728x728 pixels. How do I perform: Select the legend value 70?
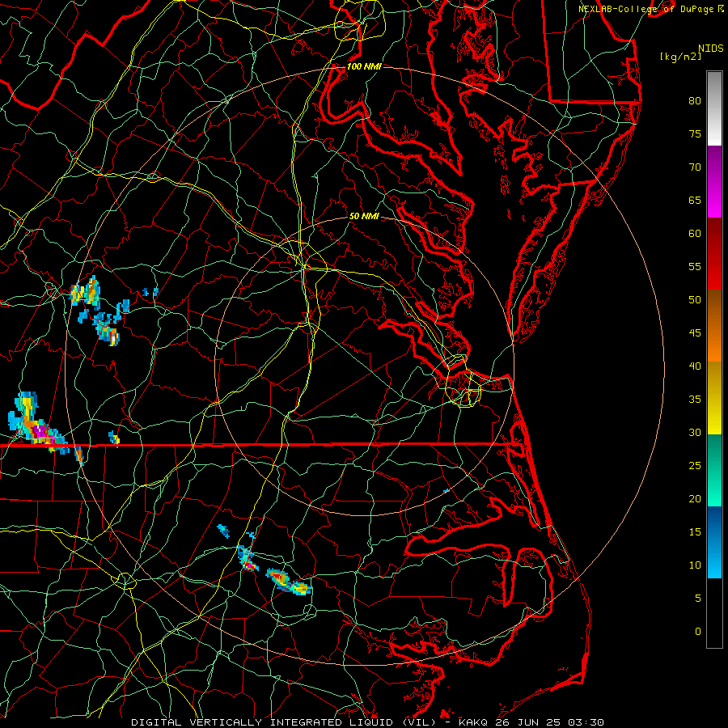(x=695, y=167)
